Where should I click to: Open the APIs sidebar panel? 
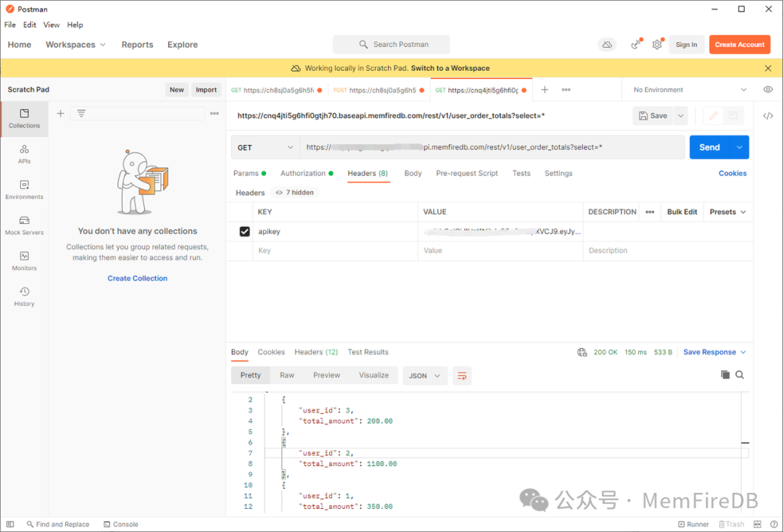point(24,154)
